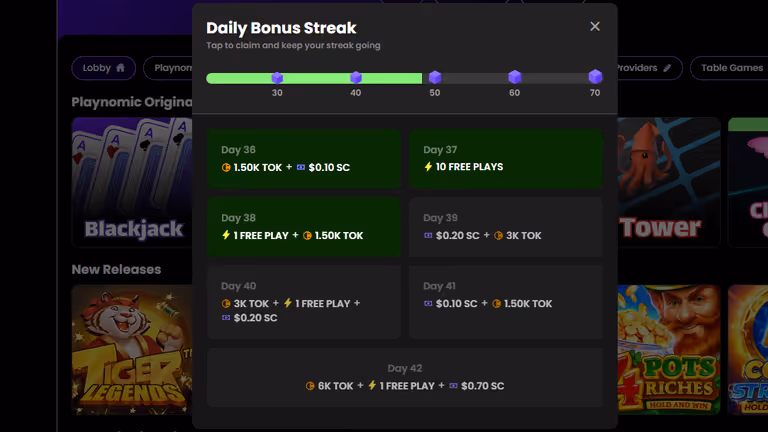Open the Blackjack game thumbnail
The height and width of the screenshot is (432, 768).
132,182
